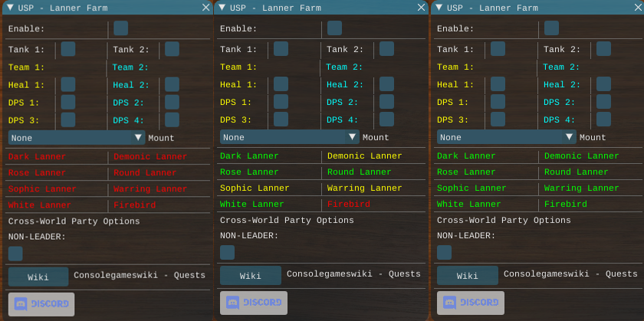
Task: Toggle Tank 1 checkbox in middle window
Action: click(x=281, y=49)
